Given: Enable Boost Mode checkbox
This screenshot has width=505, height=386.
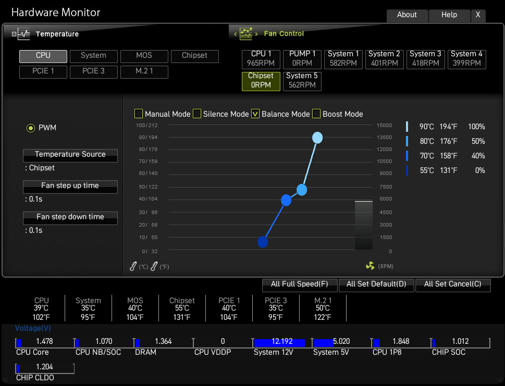Looking at the screenshot, I should (316, 114).
